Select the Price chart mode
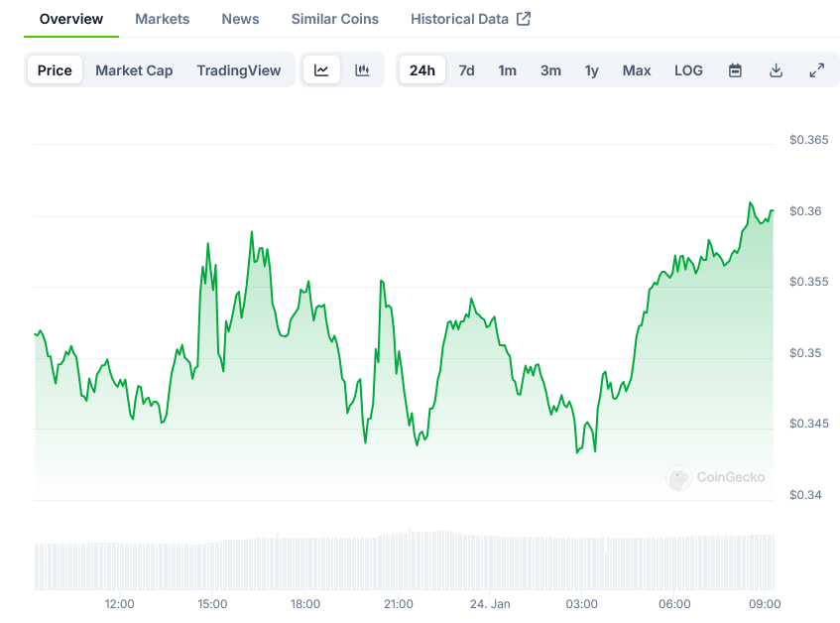This screenshot has width=840, height=623. (x=55, y=70)
